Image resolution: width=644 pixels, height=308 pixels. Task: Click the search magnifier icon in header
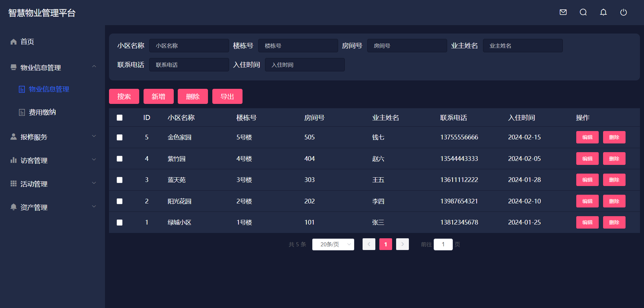(x=583, y=12)
